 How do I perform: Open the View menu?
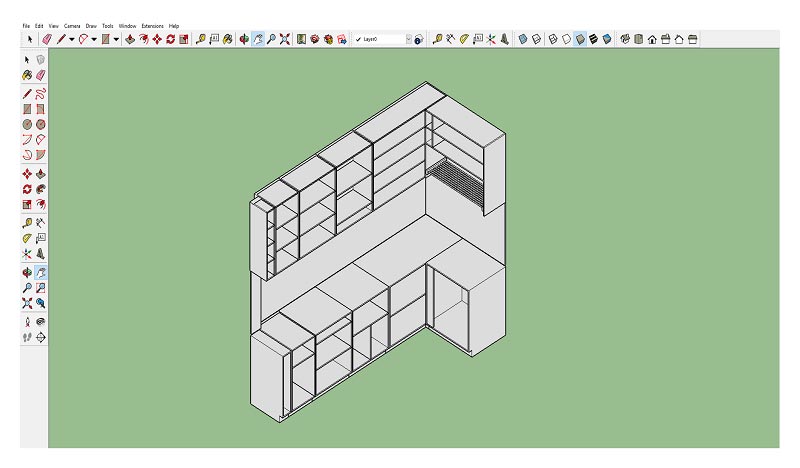click(54, 26)
